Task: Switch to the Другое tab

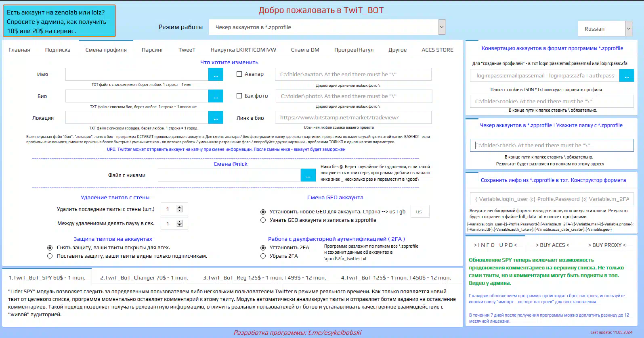Action: [x=398, y=50]
